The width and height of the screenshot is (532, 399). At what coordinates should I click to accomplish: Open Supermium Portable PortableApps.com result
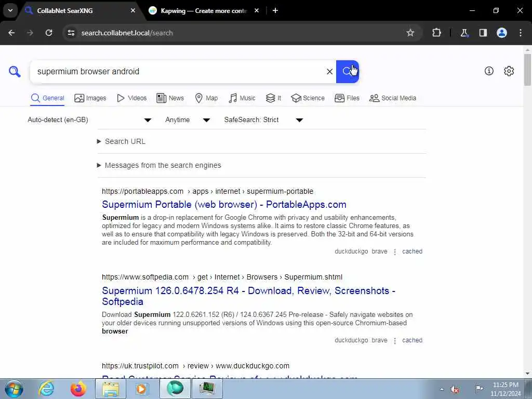[x=224, y=205]
